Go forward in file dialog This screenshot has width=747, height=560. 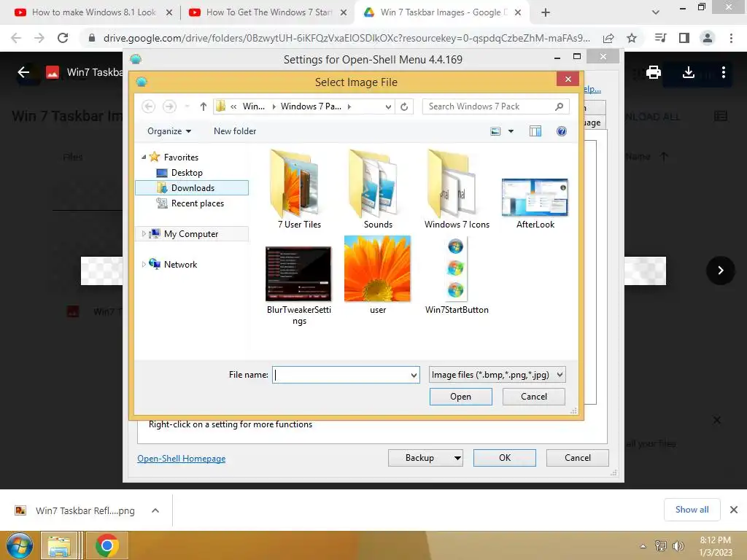(169, 106)
